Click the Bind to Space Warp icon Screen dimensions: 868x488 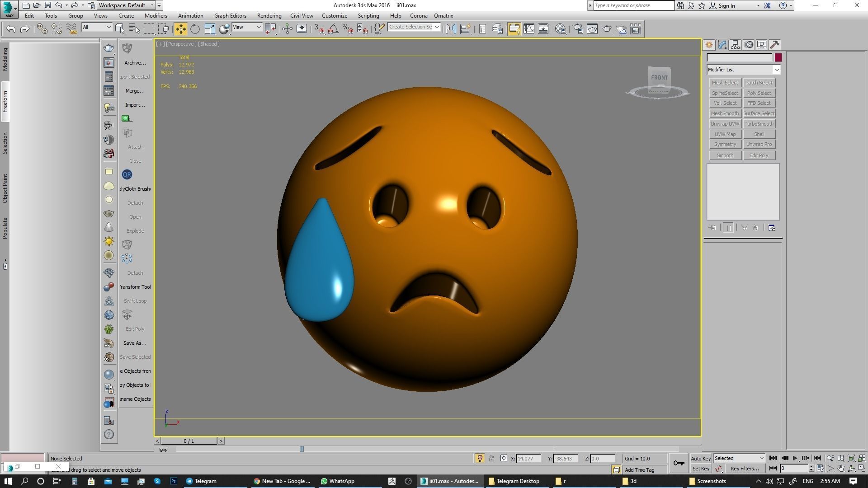click(71, 29)
